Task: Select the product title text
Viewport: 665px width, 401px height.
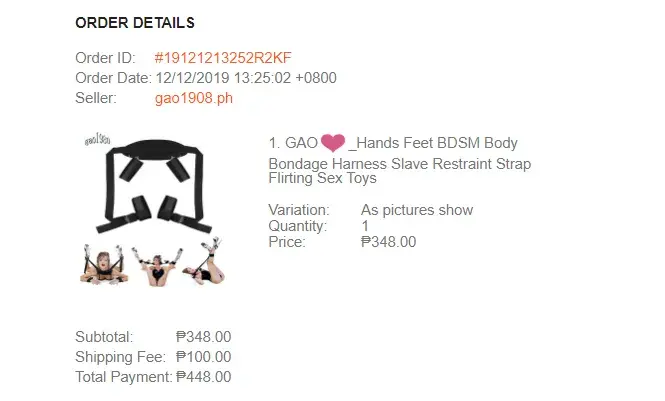Action: click(x=400, y=162)
